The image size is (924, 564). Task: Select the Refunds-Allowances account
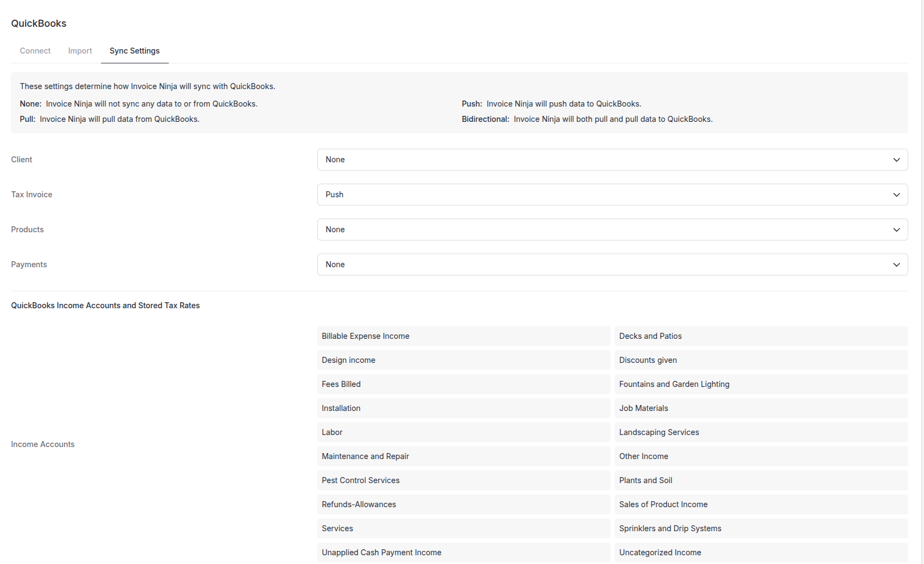464,504
